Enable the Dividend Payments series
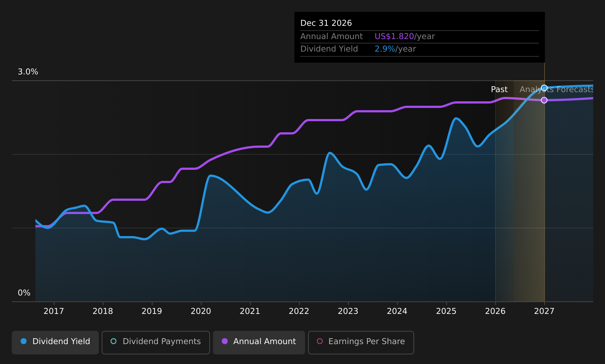 [x=156, y=342]
